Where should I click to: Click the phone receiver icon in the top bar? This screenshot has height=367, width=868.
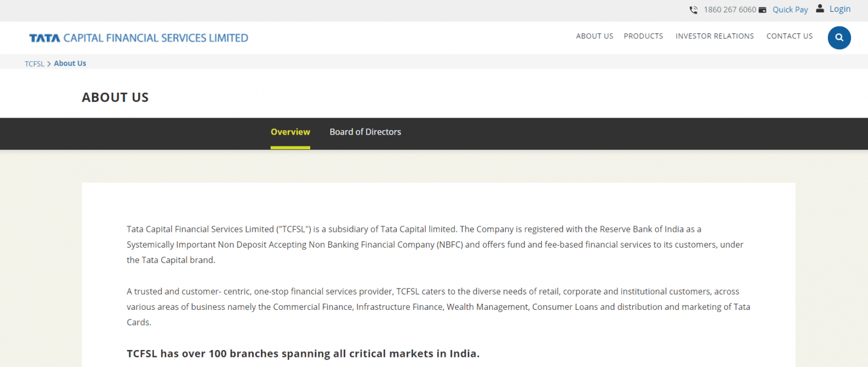tap(693, 10)
